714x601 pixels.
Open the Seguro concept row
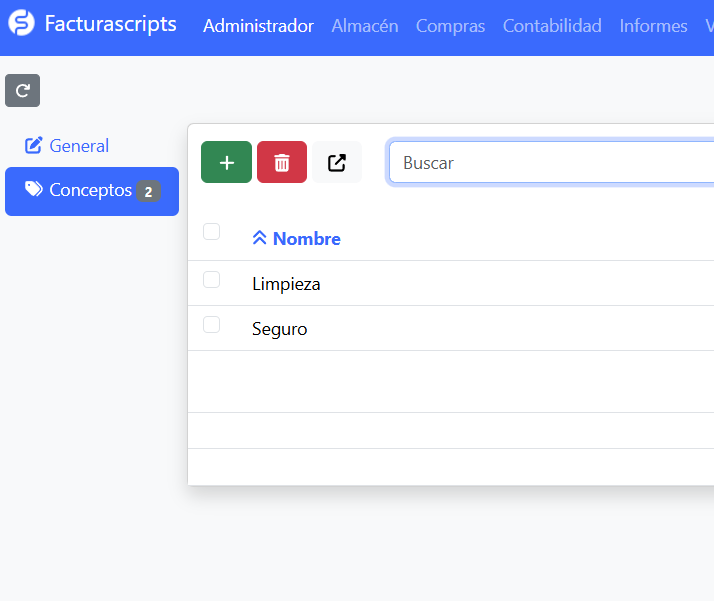point(451,328)
